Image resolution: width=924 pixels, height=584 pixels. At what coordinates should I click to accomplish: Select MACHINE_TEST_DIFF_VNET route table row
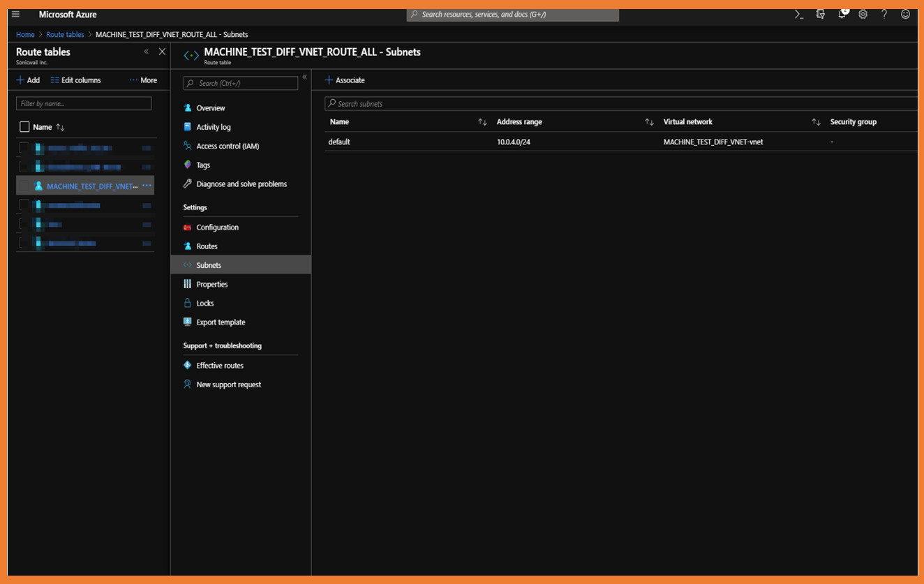[x=85, y=186]
